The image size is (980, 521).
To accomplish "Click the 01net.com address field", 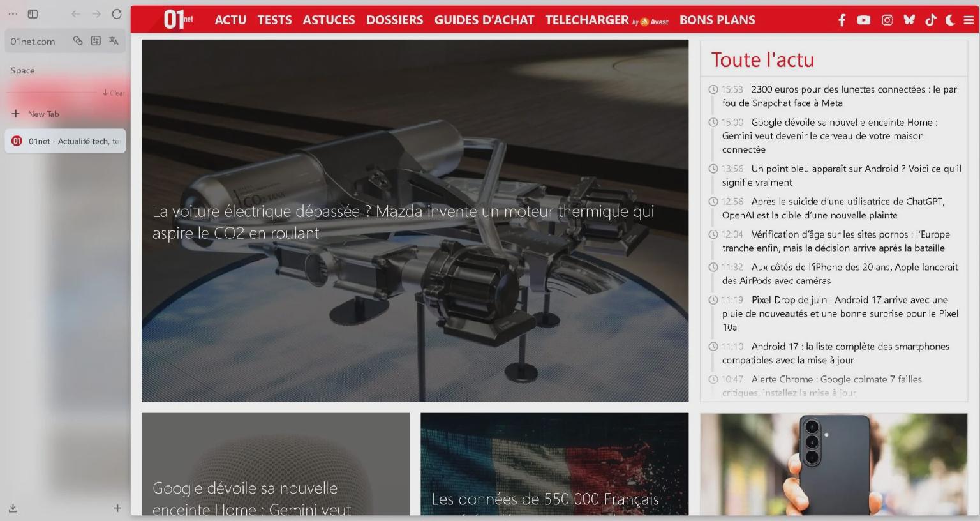I will 65,41.
